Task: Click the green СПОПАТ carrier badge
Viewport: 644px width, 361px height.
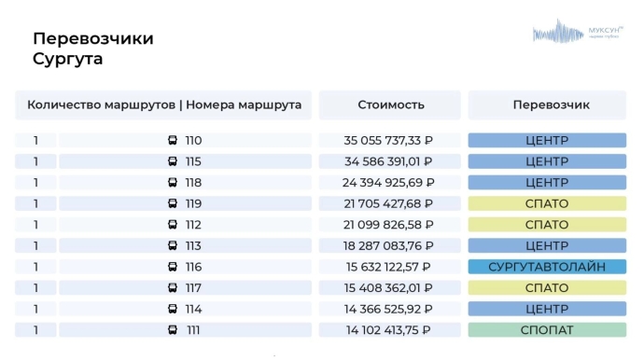Action: click(547, 330)
